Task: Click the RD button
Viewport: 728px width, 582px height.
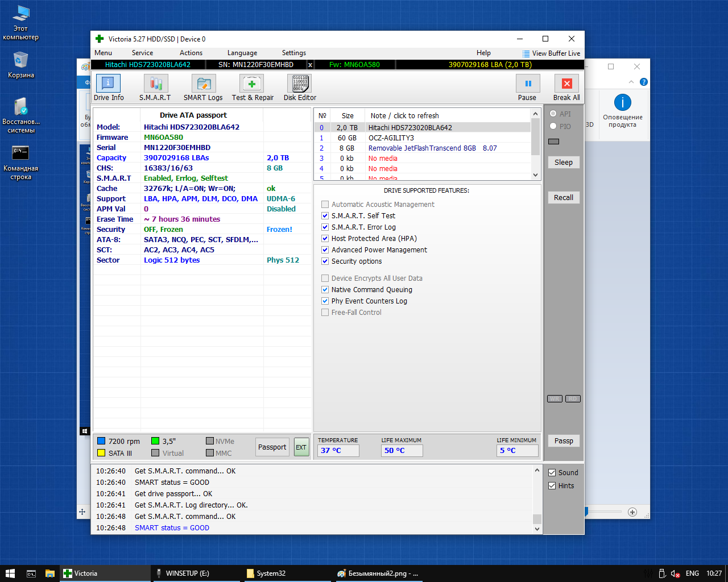Action: [x=573, y=398]
